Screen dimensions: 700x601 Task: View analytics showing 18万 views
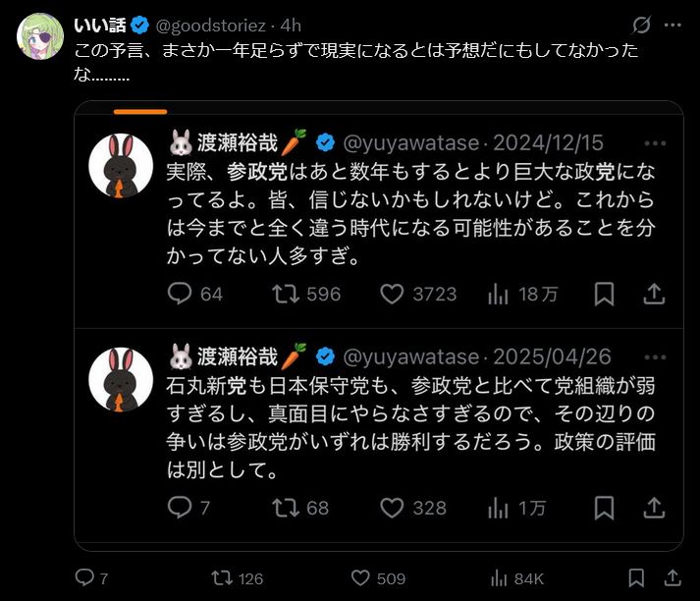coord(500,294)
